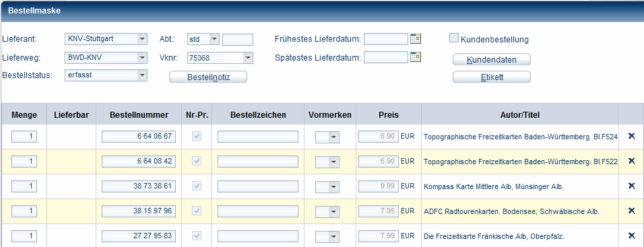Delete the order row 6 64 06 67
The height and width of the screenshot is (247, 644).
[x=632, y=136]
